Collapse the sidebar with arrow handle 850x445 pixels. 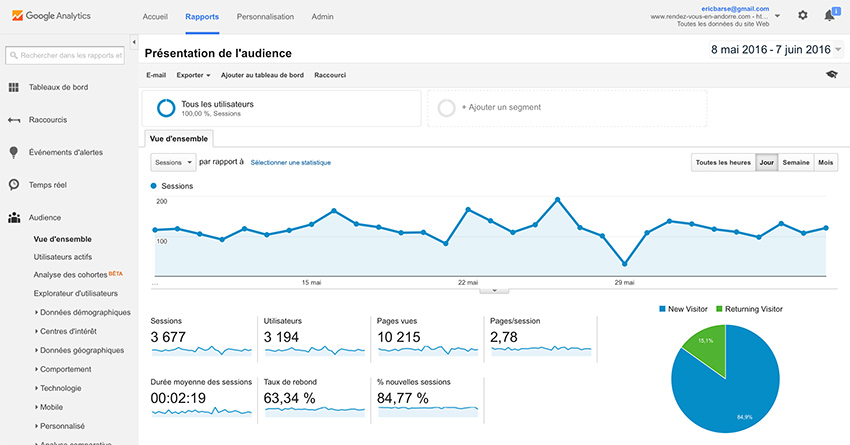(134, 42)
